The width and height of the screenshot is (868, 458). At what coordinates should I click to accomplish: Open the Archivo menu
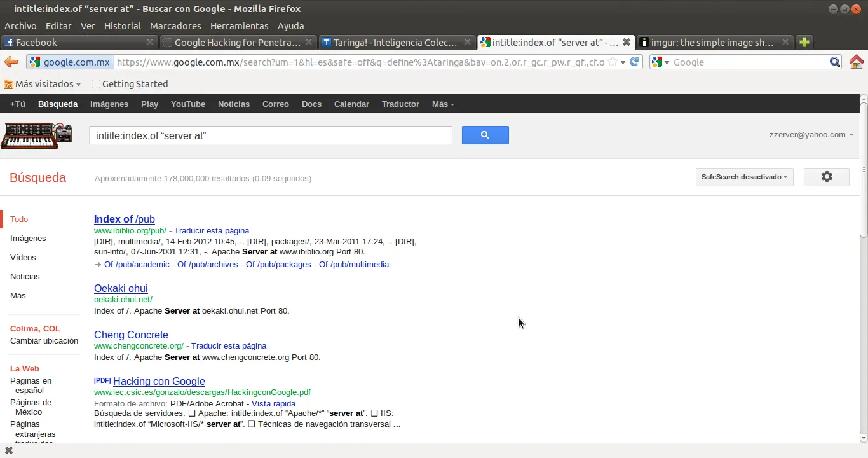pos(20,26)
